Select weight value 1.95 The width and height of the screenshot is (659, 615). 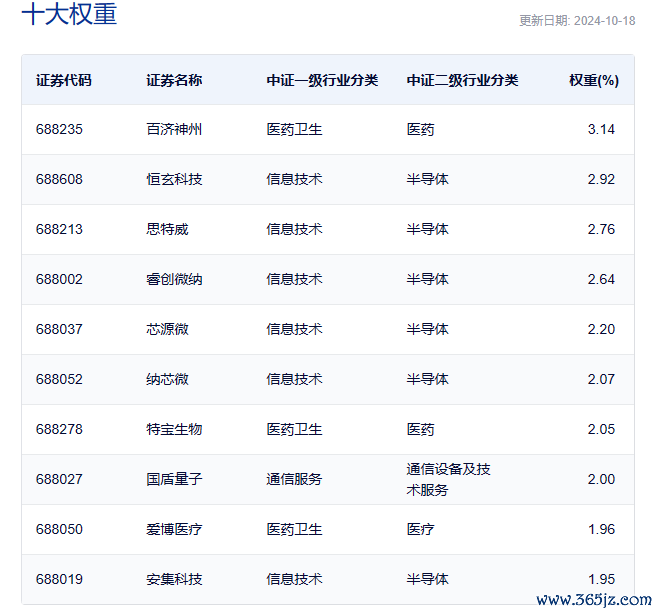(601, 579)
